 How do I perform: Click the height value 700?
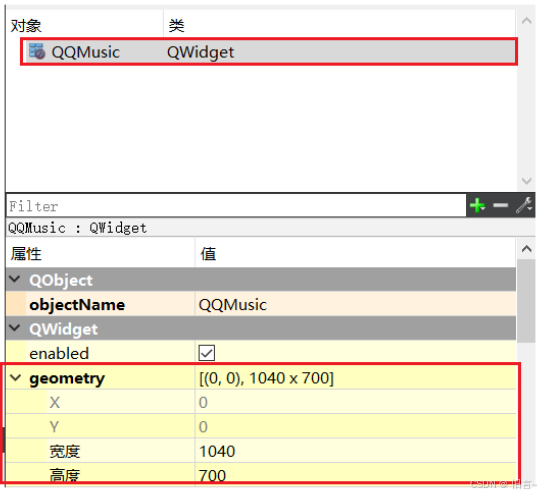[212, 475]
